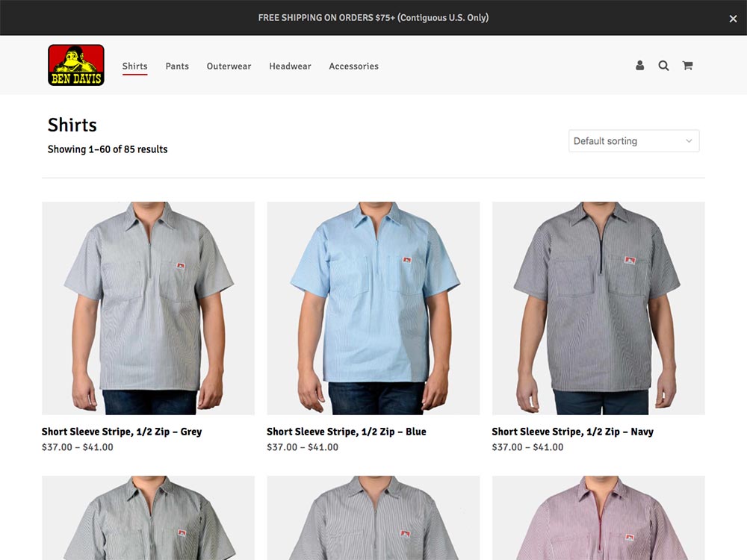This screenshot has height=560, width=747.
Task: Dismiss the free shipping banner
Action: [x=733, y=19]
